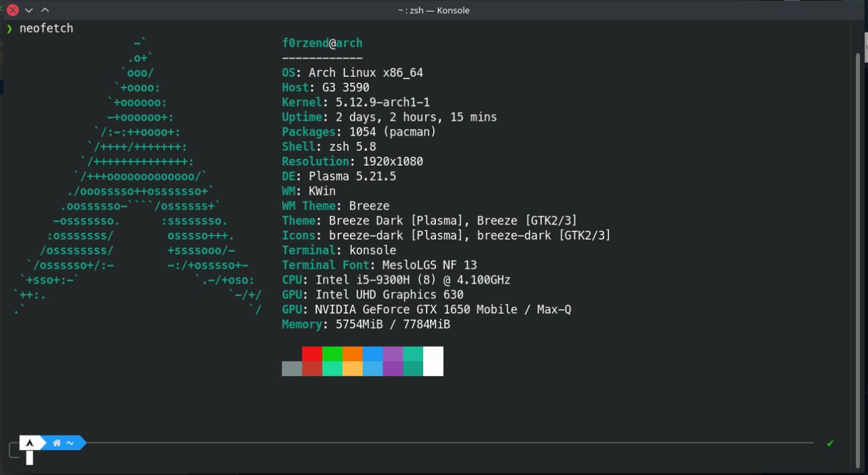Select the bright green swatch in the top row
This screenshot has height=475, width=868.
332,354
